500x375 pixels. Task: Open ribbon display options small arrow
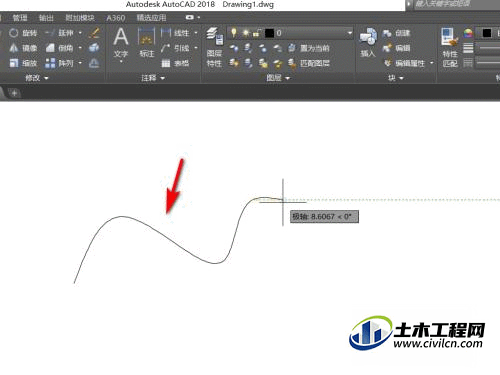click(x=199, y=17)
